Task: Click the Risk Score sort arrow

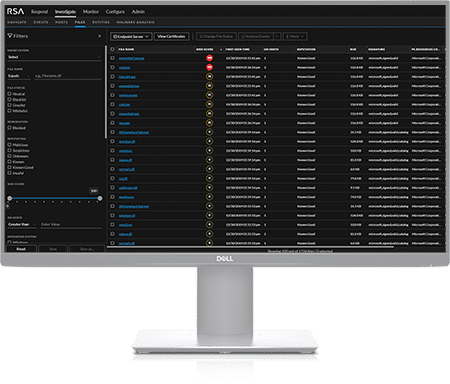Action: click(x=221, y=49)
